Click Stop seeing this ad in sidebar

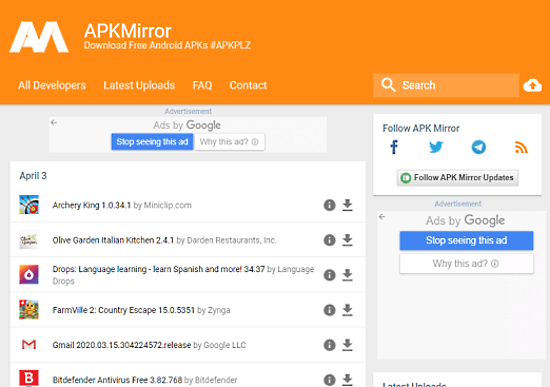point(466,240)
